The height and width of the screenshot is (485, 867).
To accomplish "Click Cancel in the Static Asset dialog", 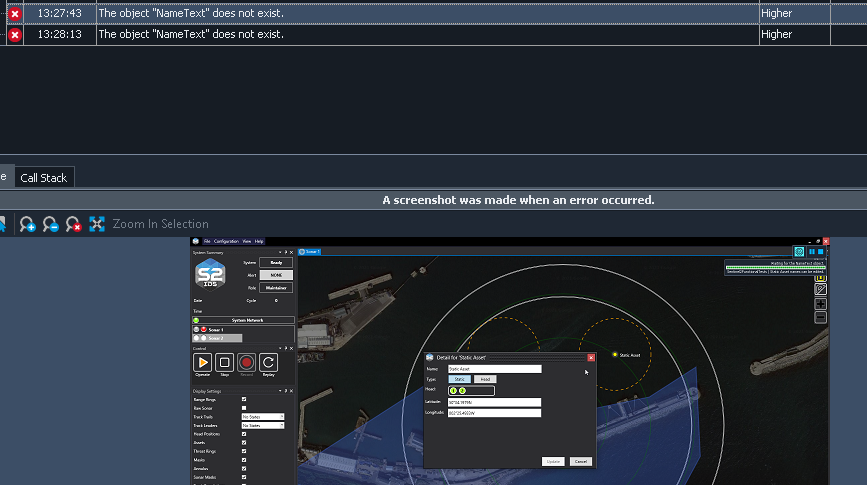I will [x=580, y=461].
